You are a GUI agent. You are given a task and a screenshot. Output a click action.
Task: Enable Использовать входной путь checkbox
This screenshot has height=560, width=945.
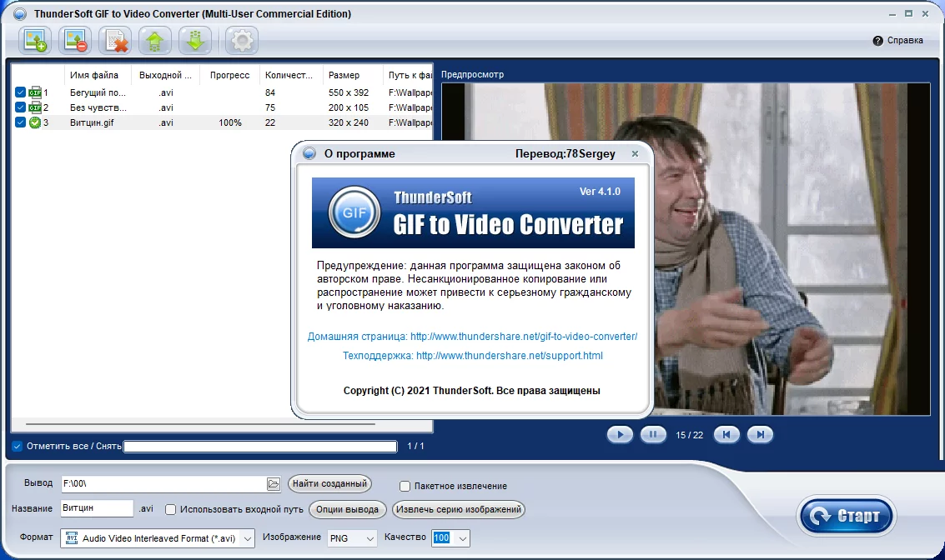[x=170, y=509]
